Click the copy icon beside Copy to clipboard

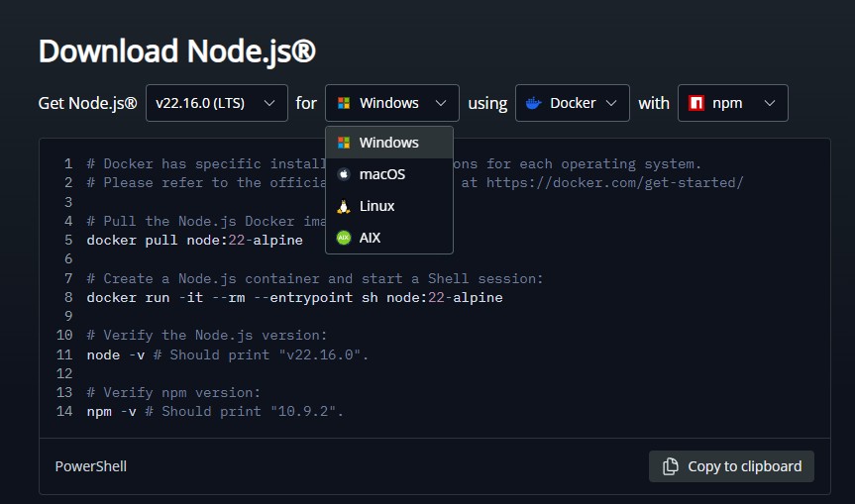point(671,466)
